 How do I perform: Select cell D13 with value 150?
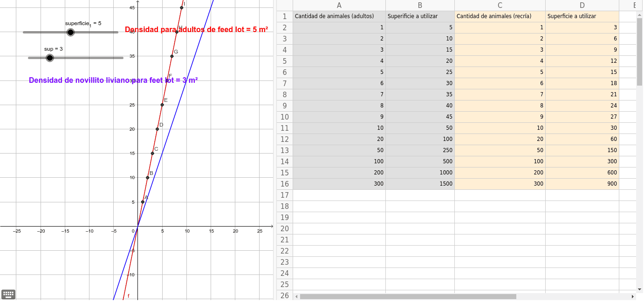pyautogui.click(x=582, y=150)
